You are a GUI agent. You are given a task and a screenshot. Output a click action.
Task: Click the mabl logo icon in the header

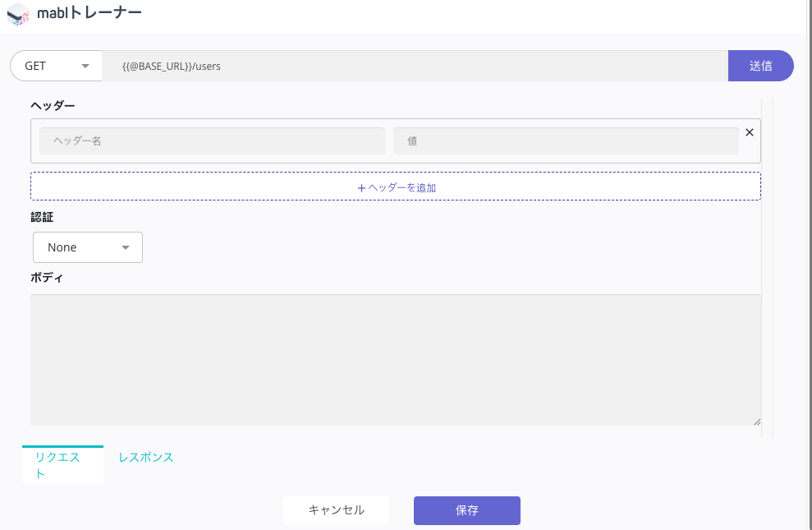[x=16, y=13]
